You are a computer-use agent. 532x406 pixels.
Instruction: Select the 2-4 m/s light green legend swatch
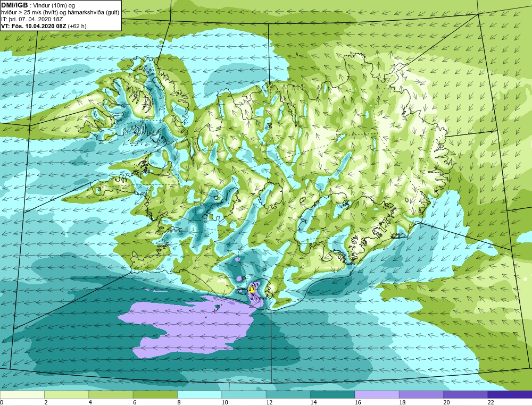click(66, 394)
